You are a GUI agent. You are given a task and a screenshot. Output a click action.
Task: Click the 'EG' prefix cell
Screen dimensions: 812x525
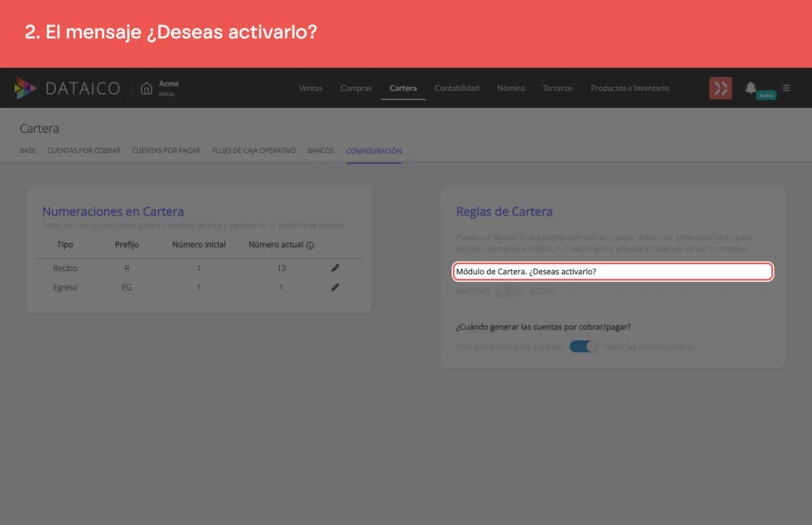(127, 287)
